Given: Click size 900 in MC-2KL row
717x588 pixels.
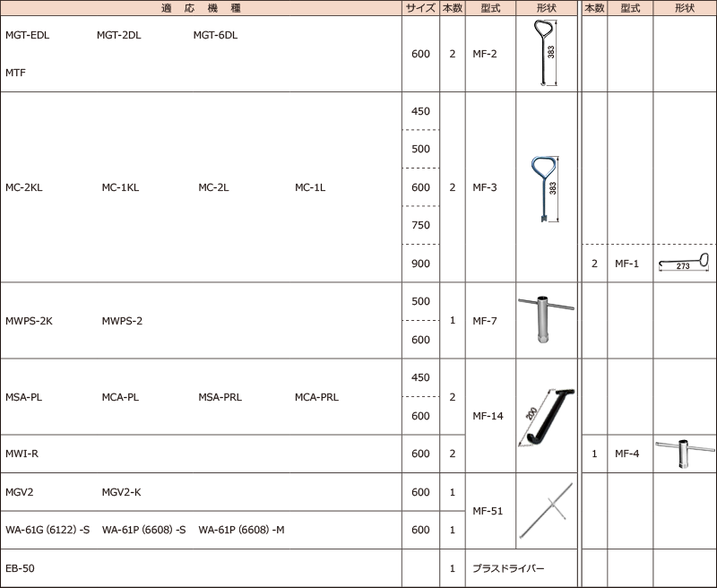Looking at the screenshot, I should 420,264.
